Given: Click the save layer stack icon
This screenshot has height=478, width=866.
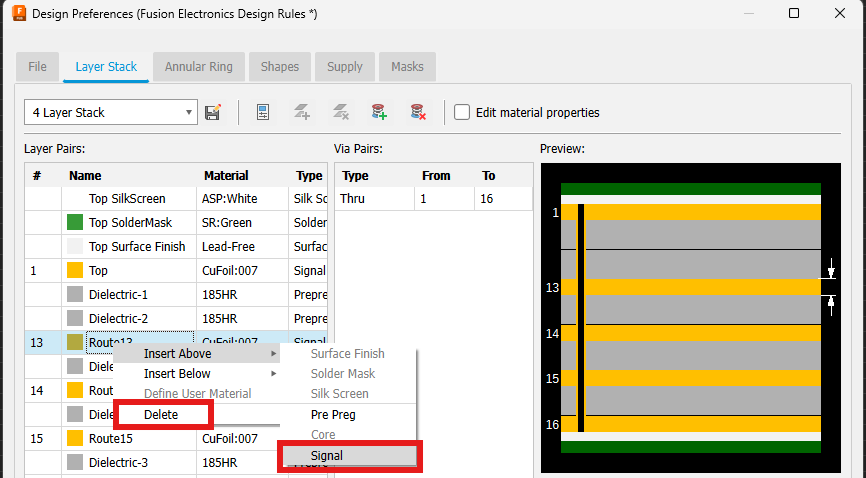Looking at the screenshot, I should point(213,113).
